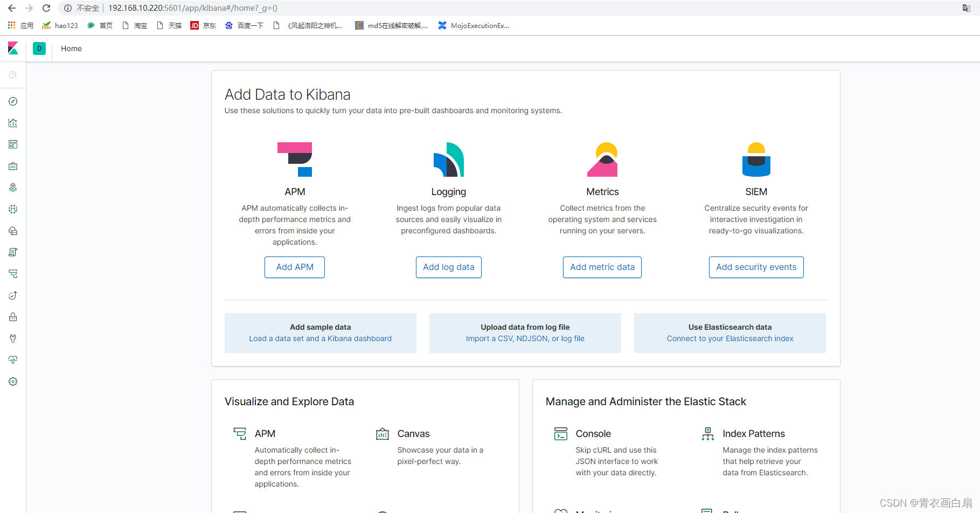980x513 pixels.
Task: Click Add security events button
Action: [x=756, y=267]
